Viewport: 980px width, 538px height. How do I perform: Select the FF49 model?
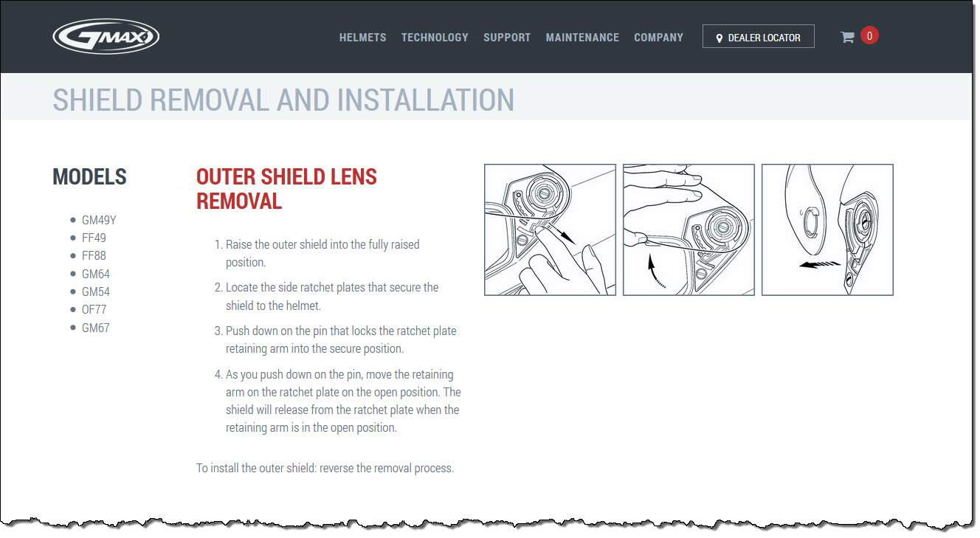coord(94,238)
